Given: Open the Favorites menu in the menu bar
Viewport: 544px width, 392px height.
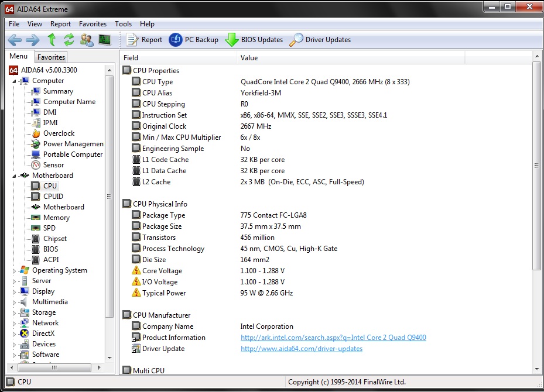Looking at the screenshot, I should [93, 24].
